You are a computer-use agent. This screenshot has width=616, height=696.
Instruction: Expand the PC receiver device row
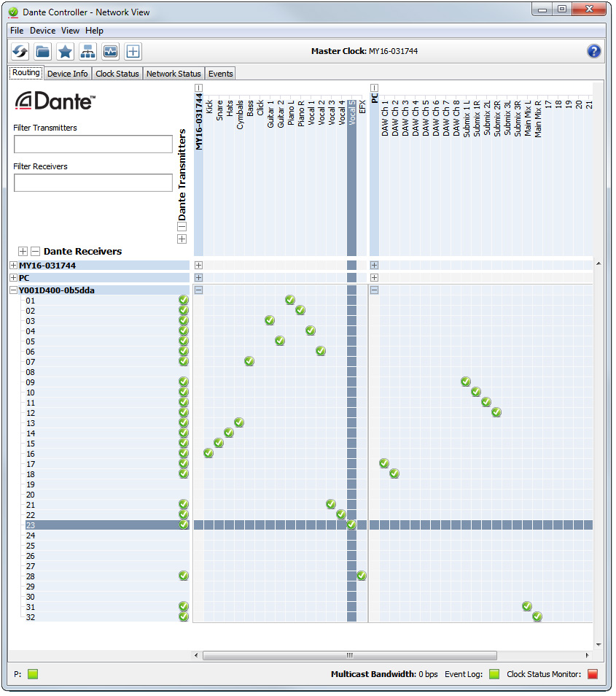pos(14,278)
